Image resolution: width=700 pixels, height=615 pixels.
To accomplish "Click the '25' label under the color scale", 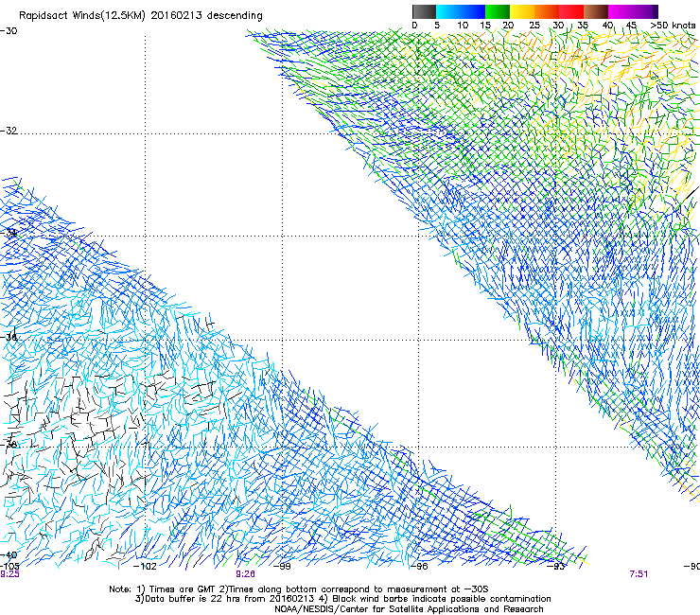I will tap(534, 25).
